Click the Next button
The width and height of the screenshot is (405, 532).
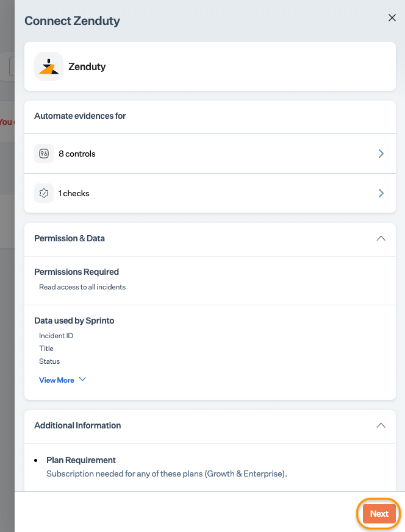click(379, 514)
